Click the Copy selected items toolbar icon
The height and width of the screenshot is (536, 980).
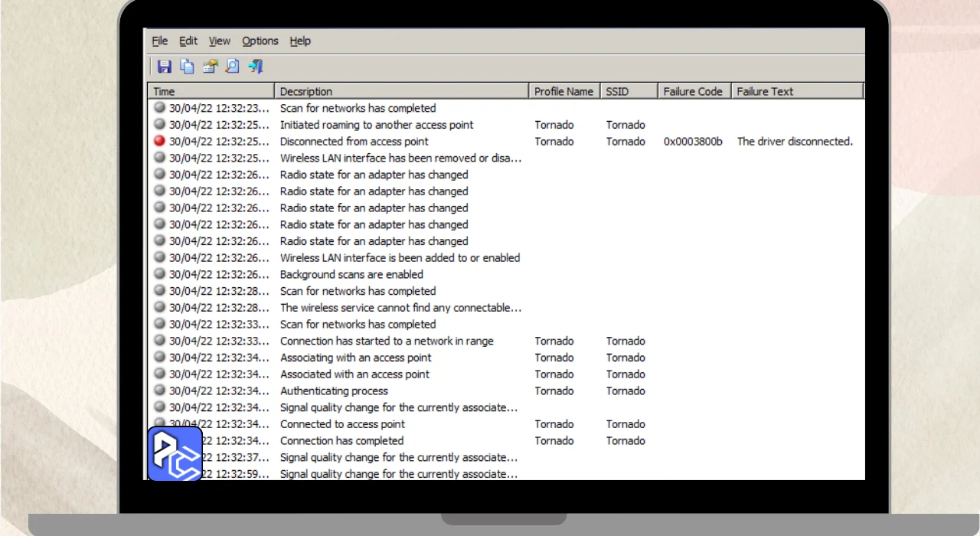(187, 67)
